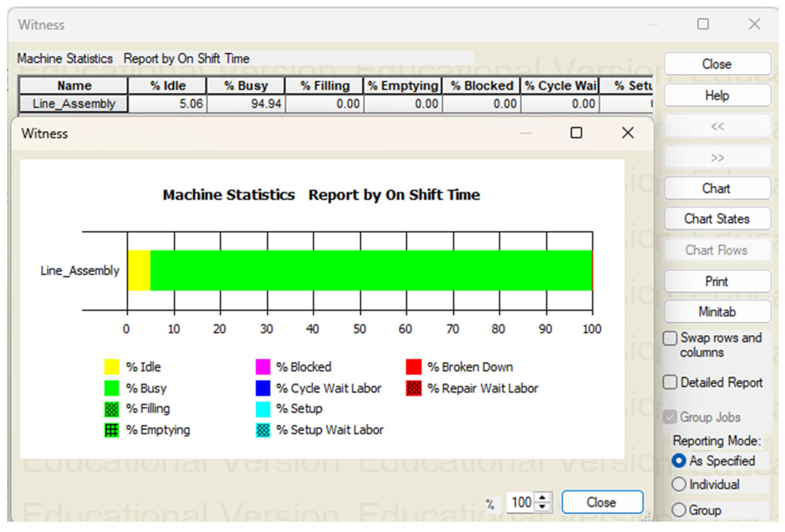
Task: Click the cyan % Setup legend swatch
Action: (263, 409)
